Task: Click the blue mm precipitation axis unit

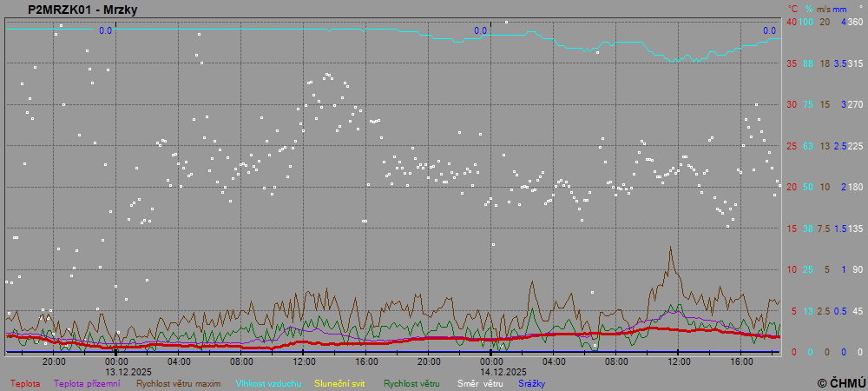Action: tap(840, 9)
